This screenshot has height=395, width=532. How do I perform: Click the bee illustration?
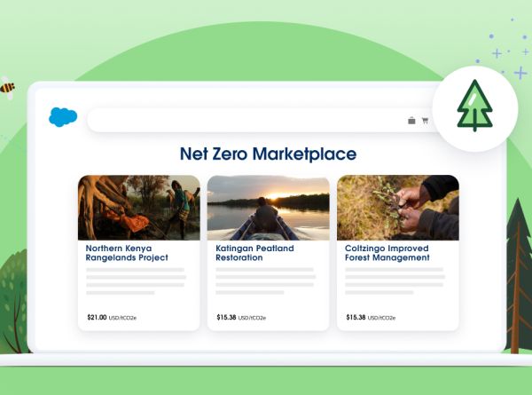tap(7, 88)
